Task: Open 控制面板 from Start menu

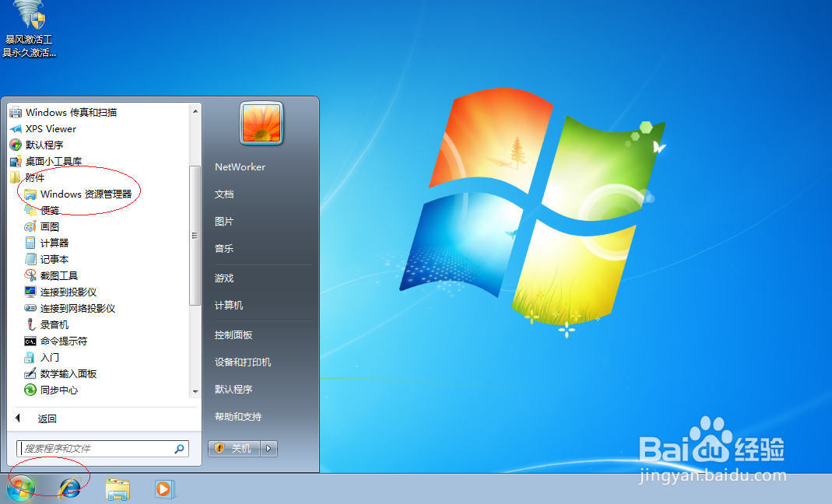Action: pos(233,334)
